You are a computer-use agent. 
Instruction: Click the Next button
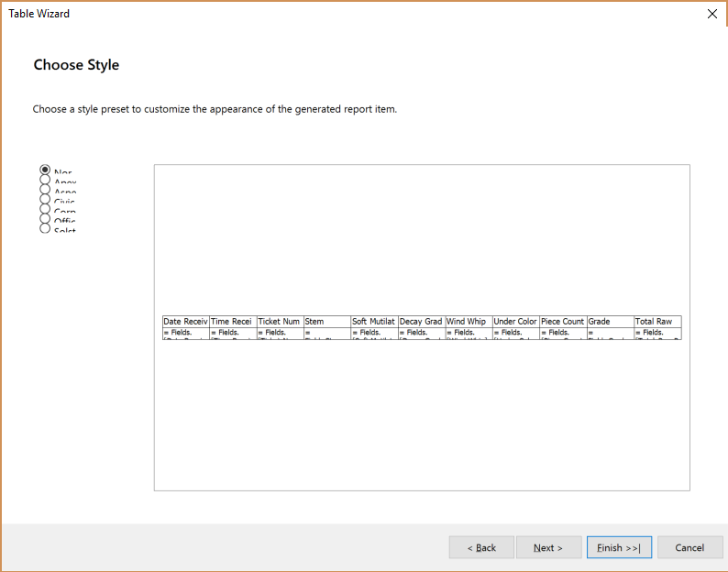tap(548, 547)
